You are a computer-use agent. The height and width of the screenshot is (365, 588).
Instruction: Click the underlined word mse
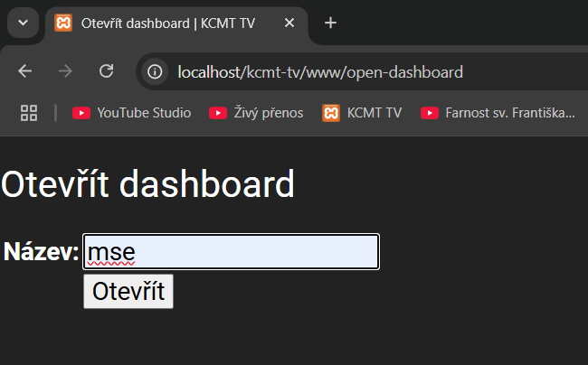click(x=111, y=252)
